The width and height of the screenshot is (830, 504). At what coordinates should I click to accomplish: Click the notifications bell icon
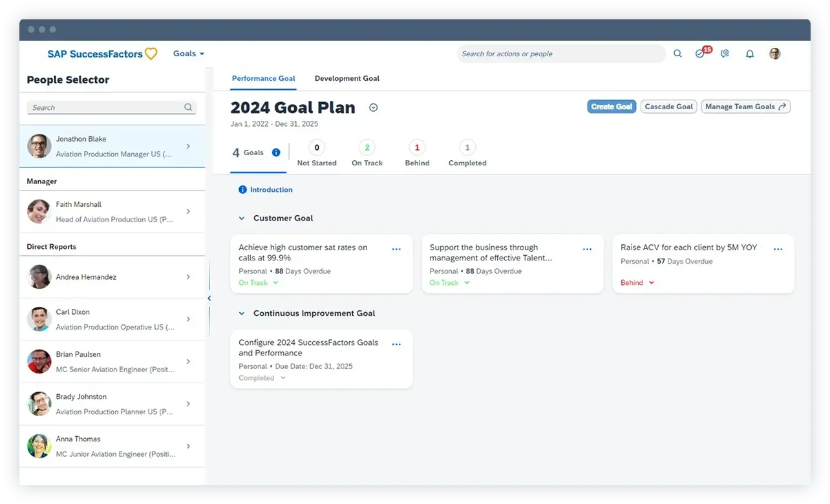(x=750, y=54)
